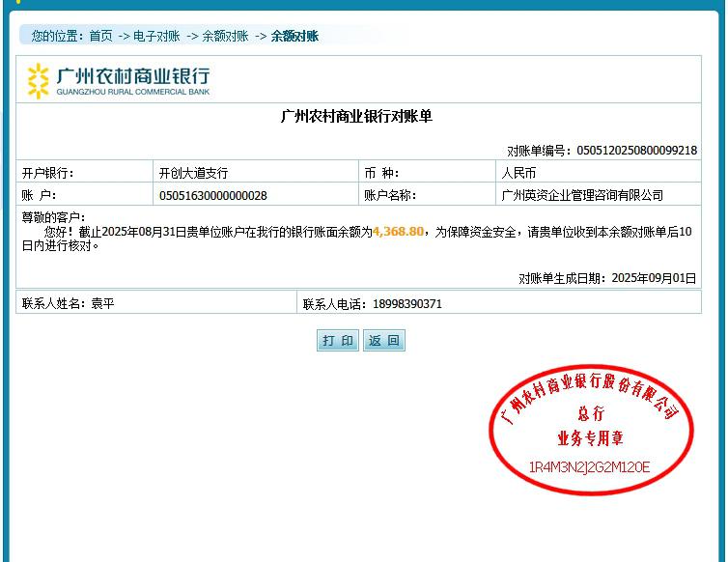Viewport: 728px width, 562px height.
Task: Click the contact name 袁平
Action: coord(103,304)
